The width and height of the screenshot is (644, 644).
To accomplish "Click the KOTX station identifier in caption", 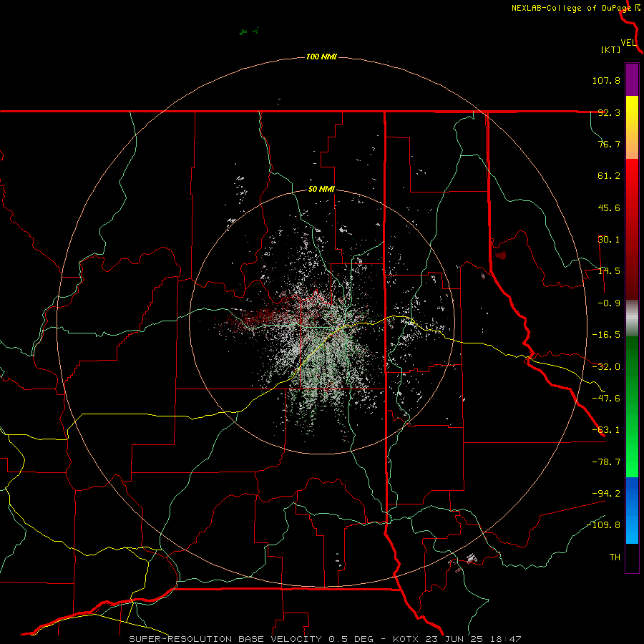I will pyautogui.click(x=406, y=639).
